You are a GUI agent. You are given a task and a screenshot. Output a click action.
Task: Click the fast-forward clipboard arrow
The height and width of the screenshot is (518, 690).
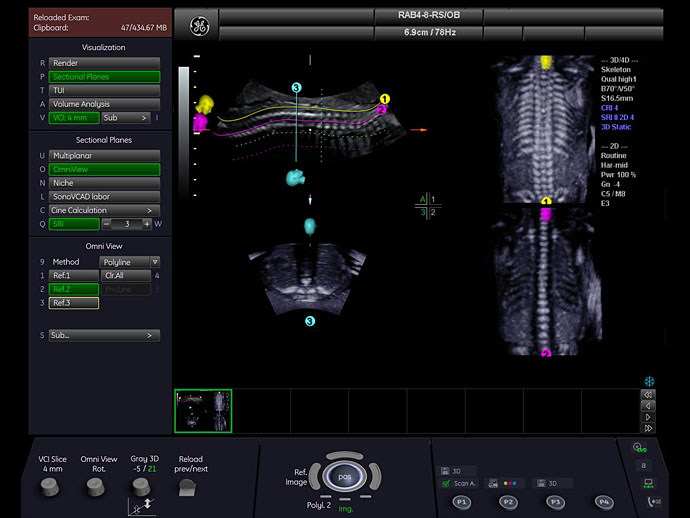[x=648, y=428]
